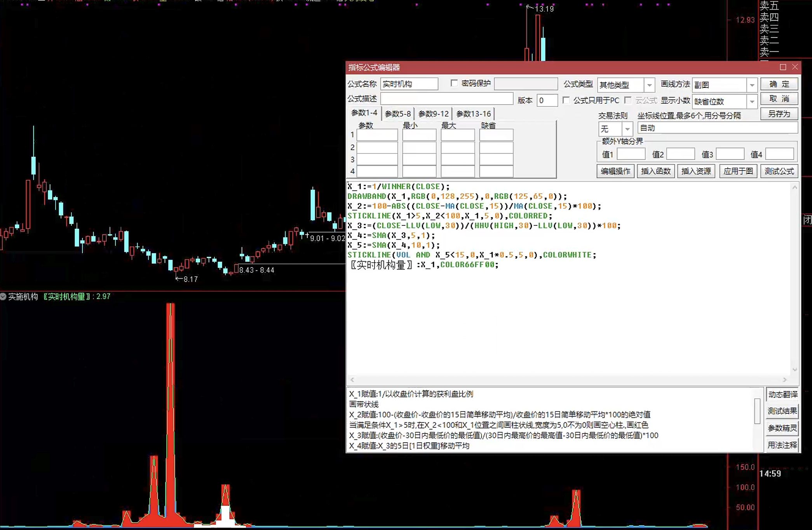812x530 pixels.
Task: Enable the 密码保护 checkbox
Action: click(454, 83)
